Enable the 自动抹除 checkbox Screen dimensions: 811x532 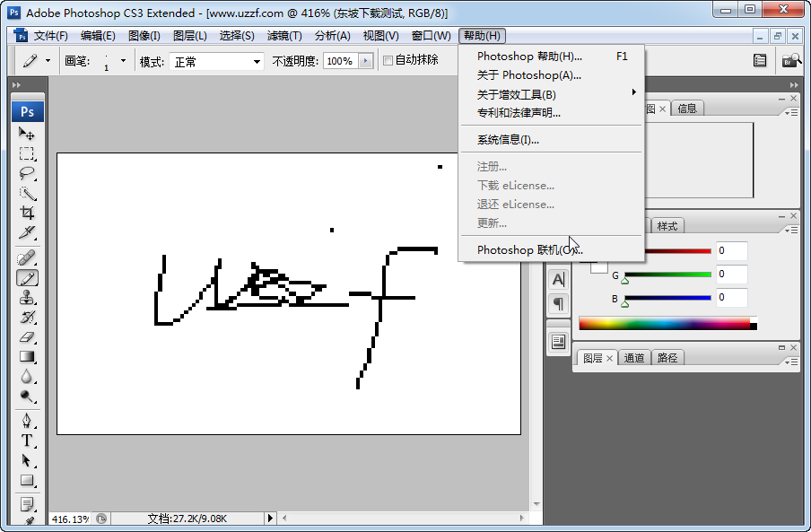pyautogui.click(x=388, y=60)
